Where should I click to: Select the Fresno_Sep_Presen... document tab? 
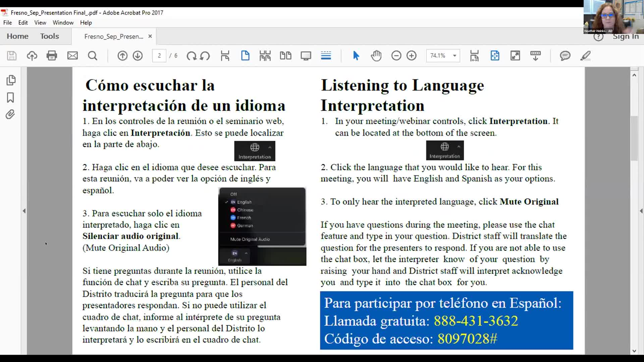pos(113,36)
